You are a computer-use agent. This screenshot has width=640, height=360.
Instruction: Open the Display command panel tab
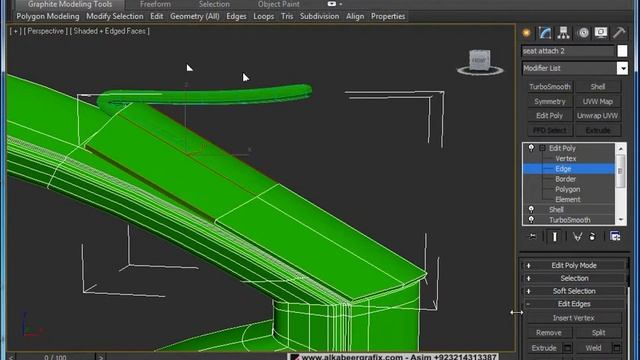[601, 33]
